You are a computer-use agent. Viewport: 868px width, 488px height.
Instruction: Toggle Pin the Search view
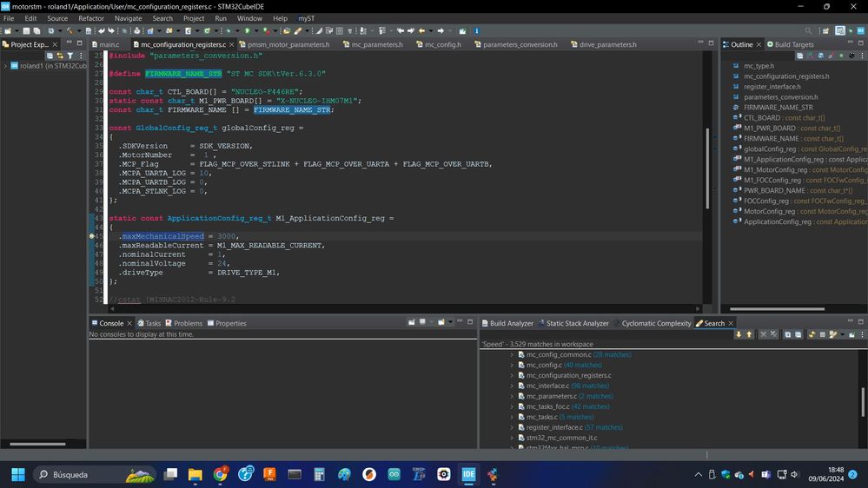[x=852, y=334]
